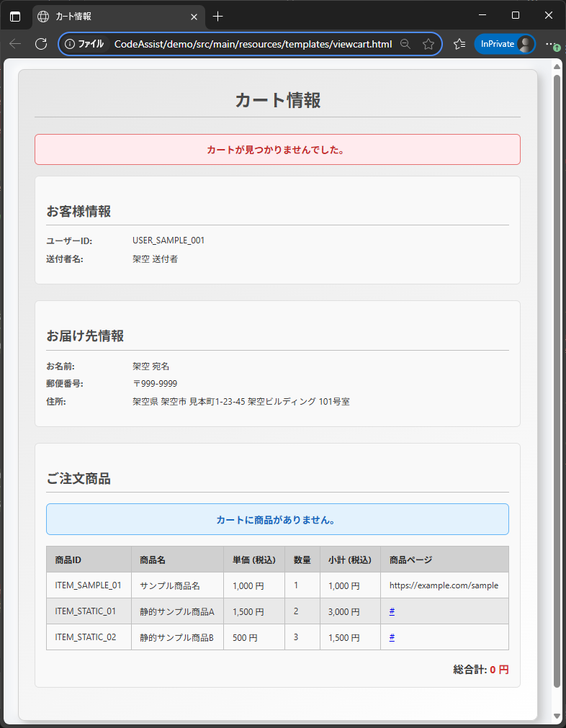Click the vertical scrollbar thumb
The height and width of the screenshot is (728, 566).
pos(557,381)
